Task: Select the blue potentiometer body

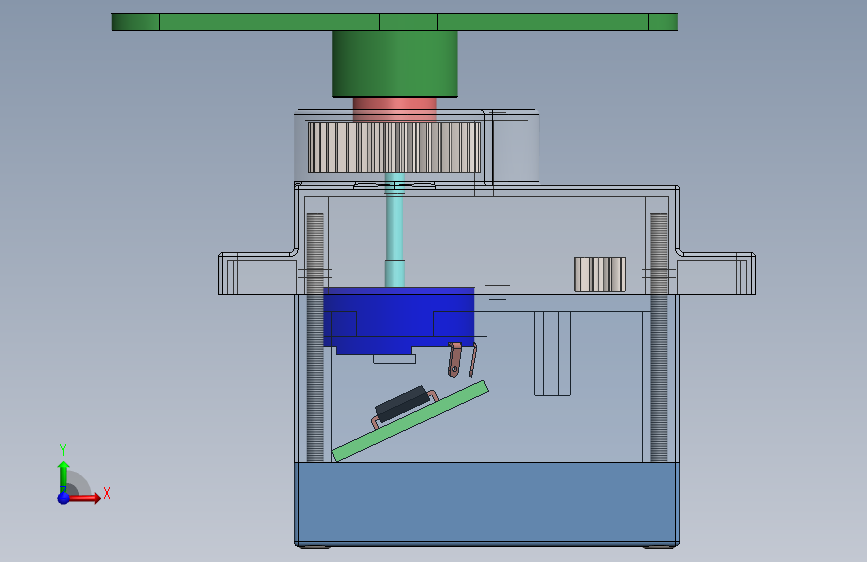Action: [399, 320]
